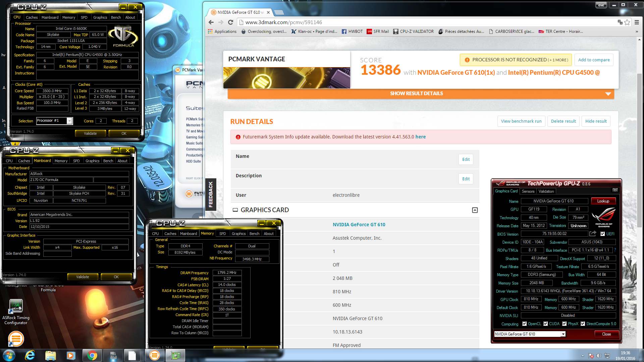This screenshot has width=644, height=362.
Task: Click the Close button in GPU-Z
Action: (606, 334)
